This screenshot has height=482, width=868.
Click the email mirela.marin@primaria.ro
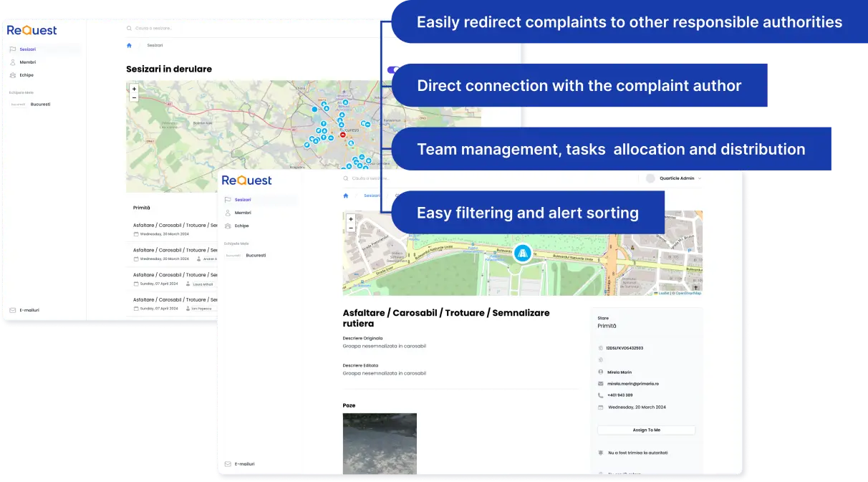pos(632,384)
